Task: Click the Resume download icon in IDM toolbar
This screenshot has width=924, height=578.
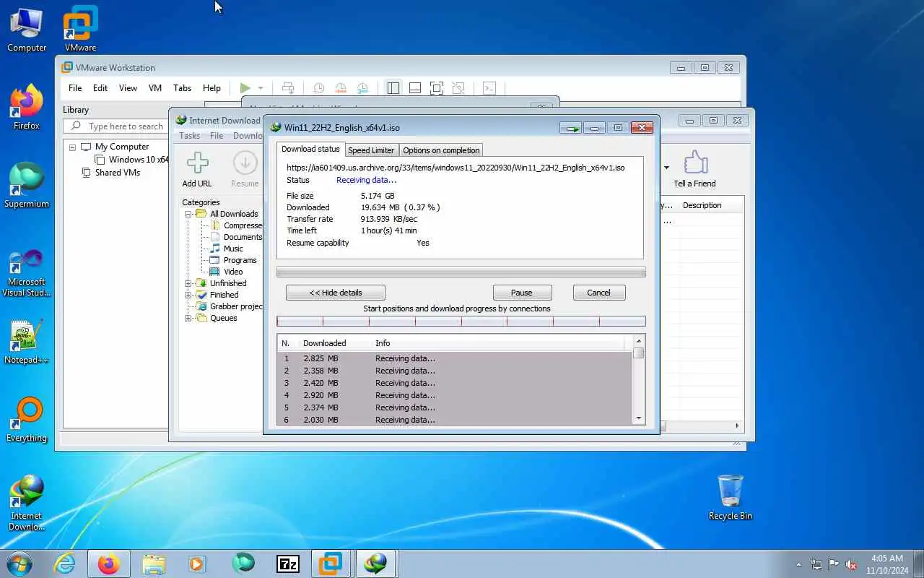Action: click(x=245, y=163)
